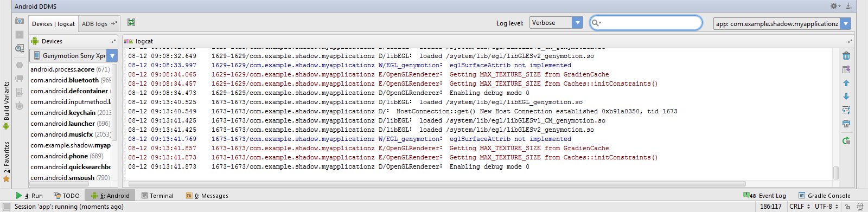Hide the Android DDMS panel using the arrow icon
868x212 pixels.
[x=849, y=6]
